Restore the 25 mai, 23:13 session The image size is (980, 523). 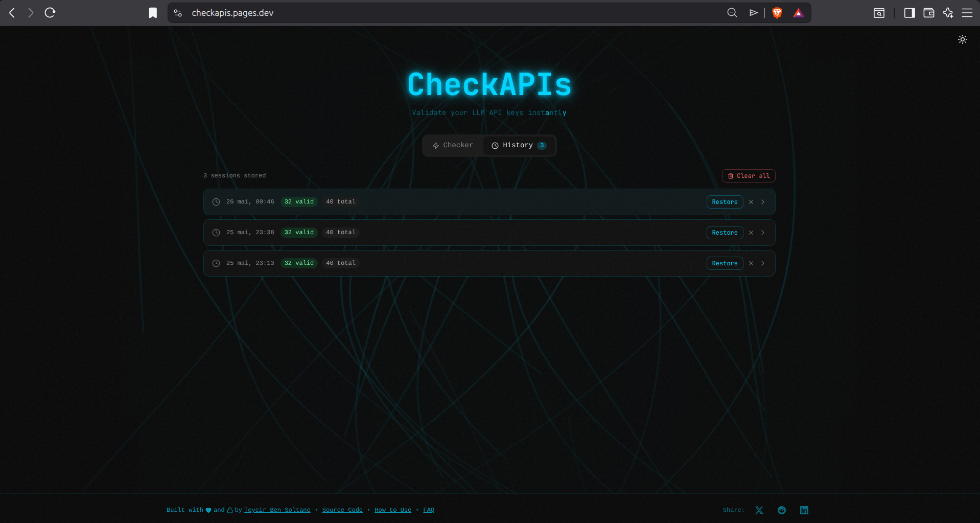(725, 263)
